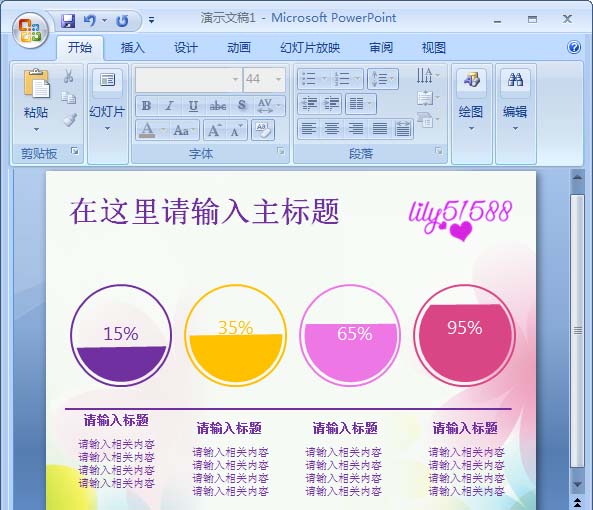Open the Quick Access Toolbar customize arrow
593x510 pixels.
pyautogui.click(x=151, y=20)
